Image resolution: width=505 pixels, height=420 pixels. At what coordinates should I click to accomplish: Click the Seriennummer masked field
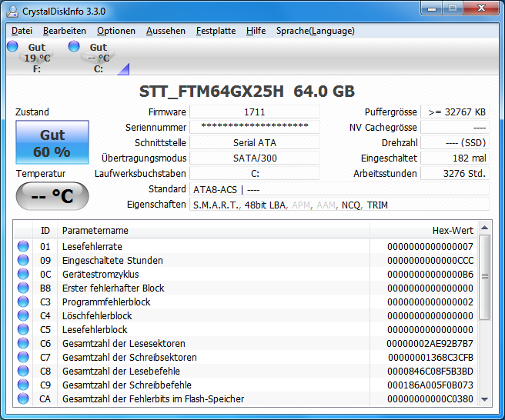click(255, 127)
